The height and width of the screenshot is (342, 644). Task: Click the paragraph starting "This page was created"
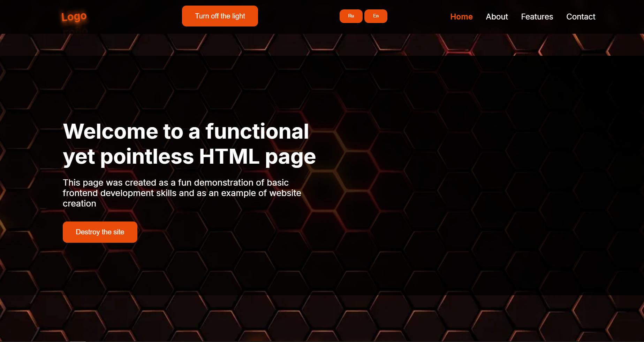coord(182,193)
